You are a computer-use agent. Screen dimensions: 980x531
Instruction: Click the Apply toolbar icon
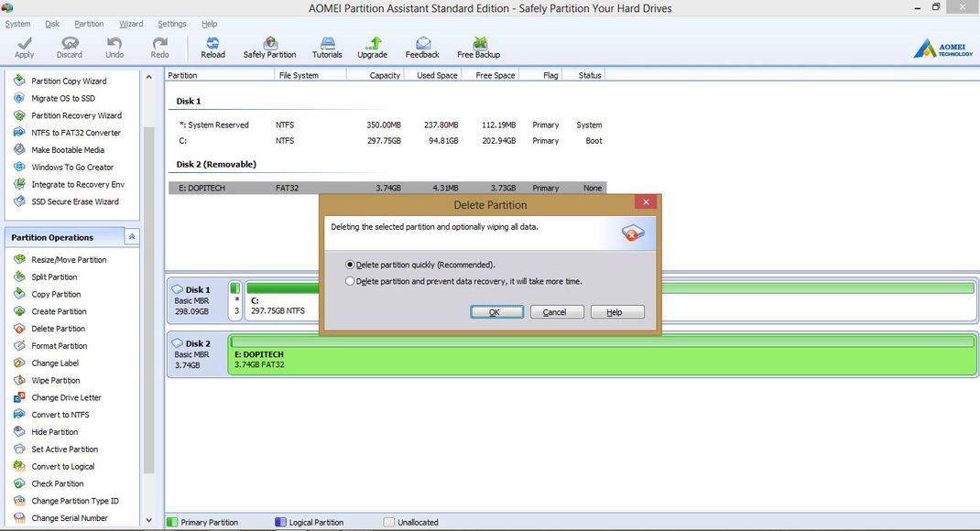click(x=24, y=46)
